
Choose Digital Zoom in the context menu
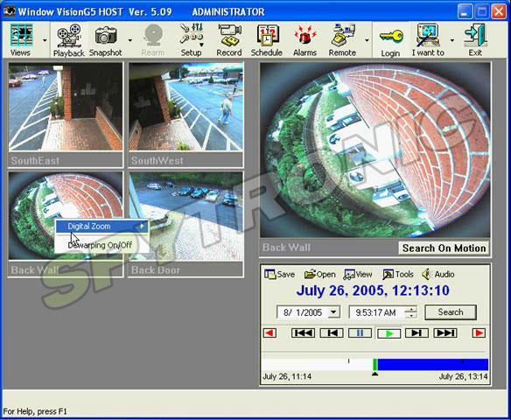tap(102, 226)
